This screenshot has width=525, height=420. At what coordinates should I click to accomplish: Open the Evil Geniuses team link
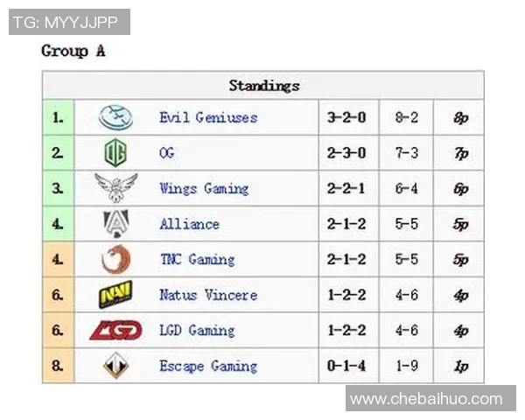coord(208,117)
